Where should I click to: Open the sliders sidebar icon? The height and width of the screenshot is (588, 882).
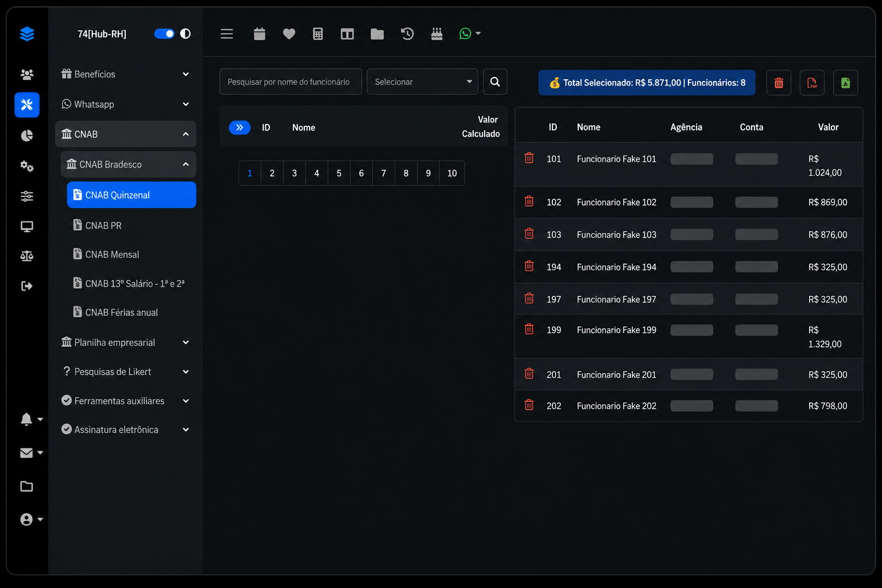click(x=27, y=196)
